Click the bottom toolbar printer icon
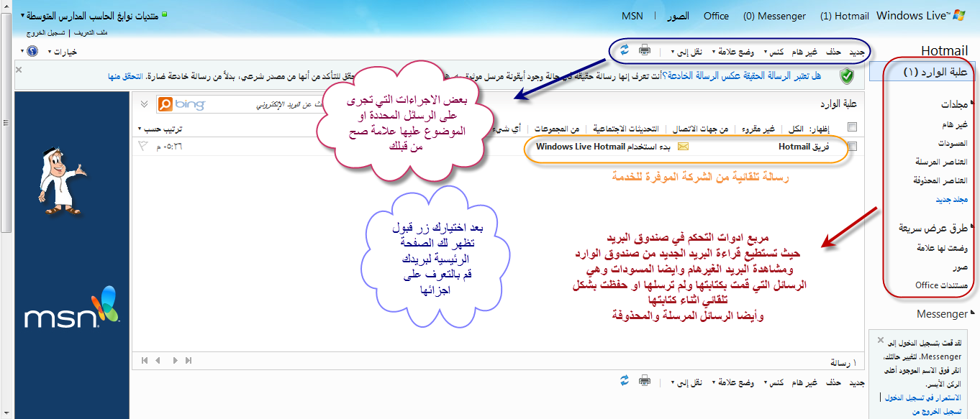This screenshot has height=419, width=980. tap(645, 380)
